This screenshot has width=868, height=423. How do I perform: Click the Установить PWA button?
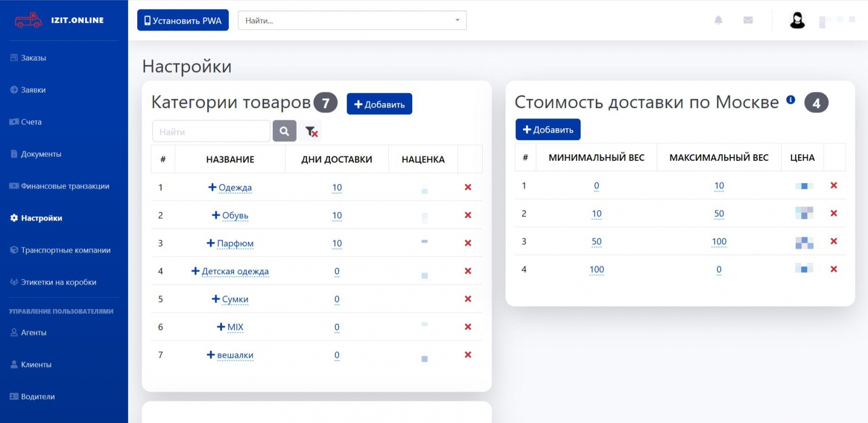point(183,20)
